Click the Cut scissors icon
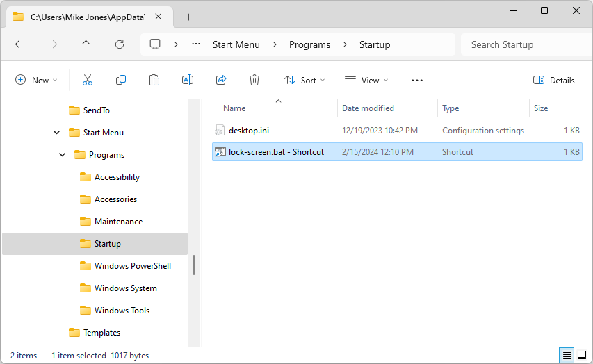 88,80
